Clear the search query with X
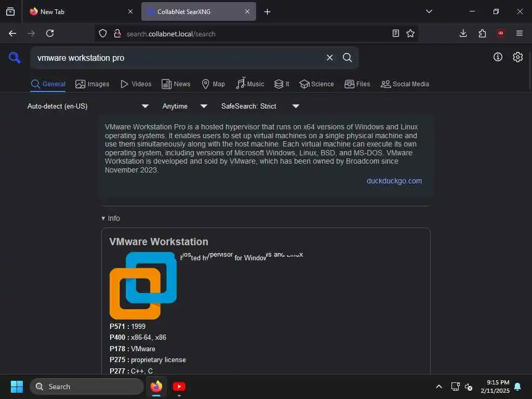 point(329,58)
